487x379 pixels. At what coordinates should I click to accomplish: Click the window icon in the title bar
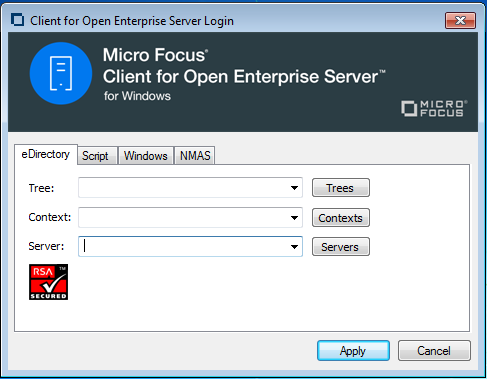[x=17, y=20]
